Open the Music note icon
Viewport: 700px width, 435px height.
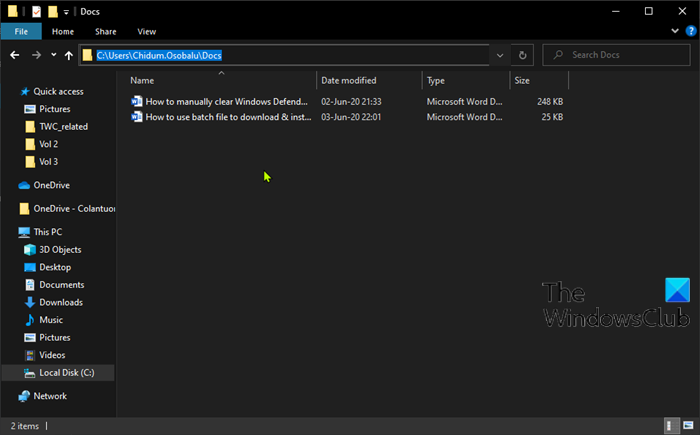coord(30,320)
